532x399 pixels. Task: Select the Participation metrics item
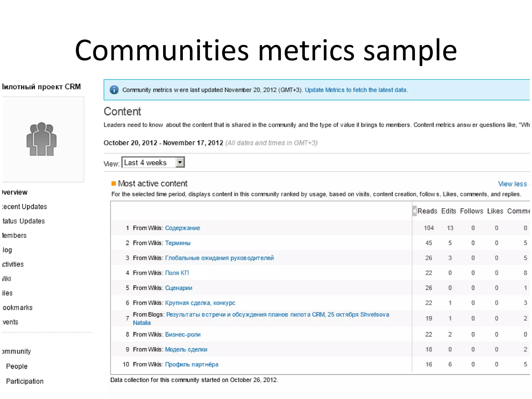coord(25,381)
